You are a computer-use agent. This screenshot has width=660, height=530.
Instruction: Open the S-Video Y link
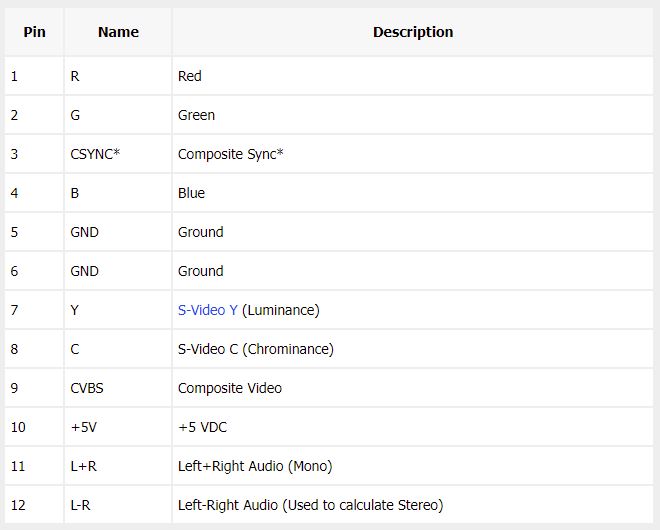[x=208, y=310]
